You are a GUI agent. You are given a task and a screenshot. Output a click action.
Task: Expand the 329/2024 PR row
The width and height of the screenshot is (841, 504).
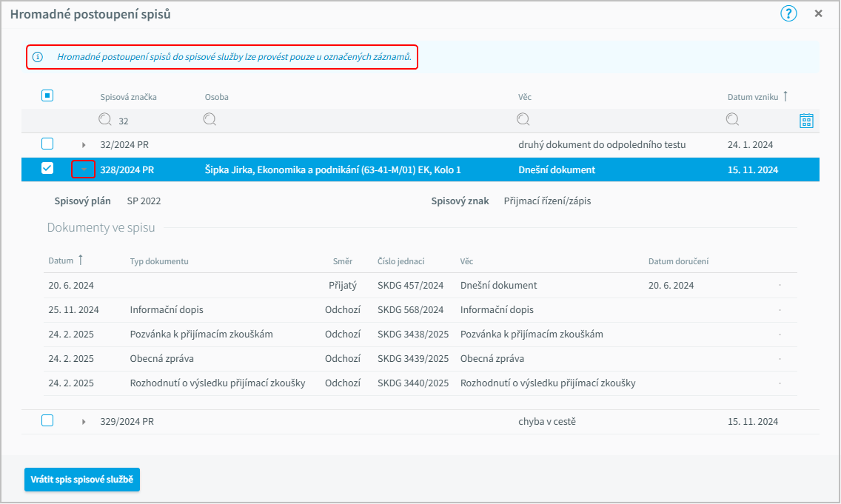click(x=84, y=422)
